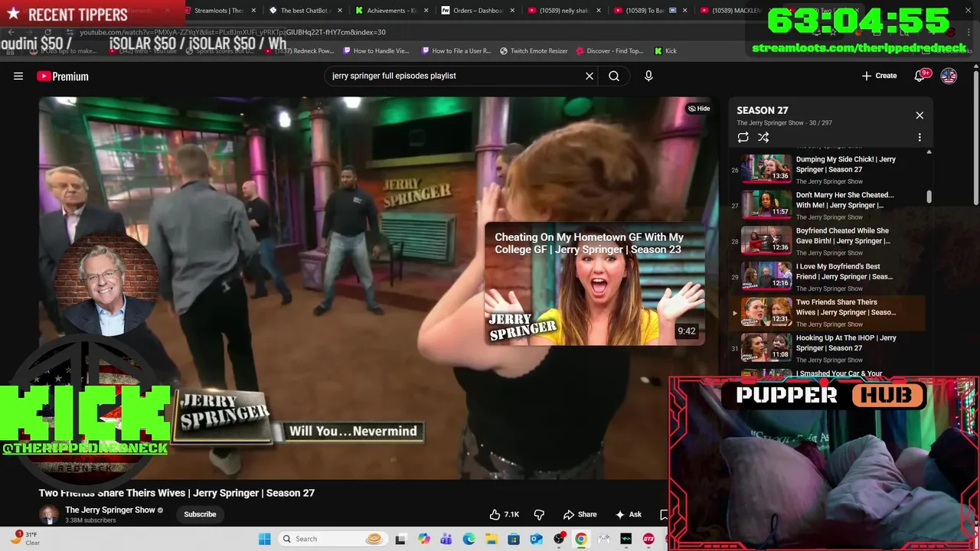
Task: Open Microsoft Store on the taskbar
Action: point(514,539)
